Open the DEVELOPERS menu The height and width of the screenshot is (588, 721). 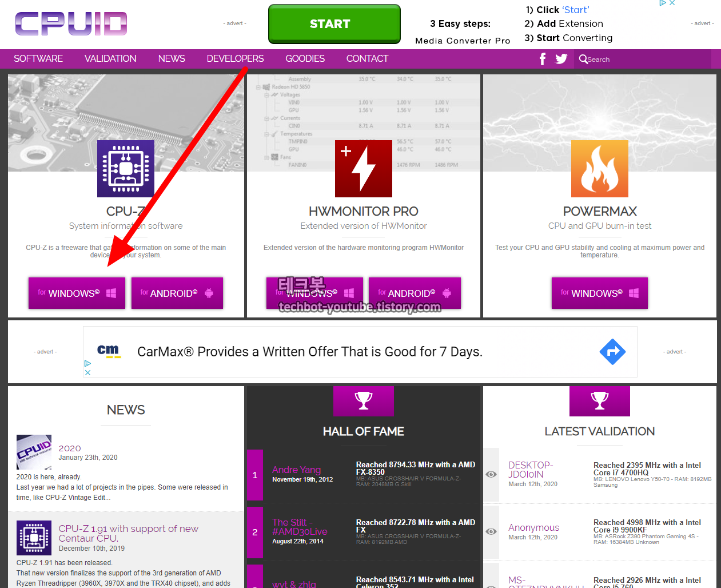(235, 58)
